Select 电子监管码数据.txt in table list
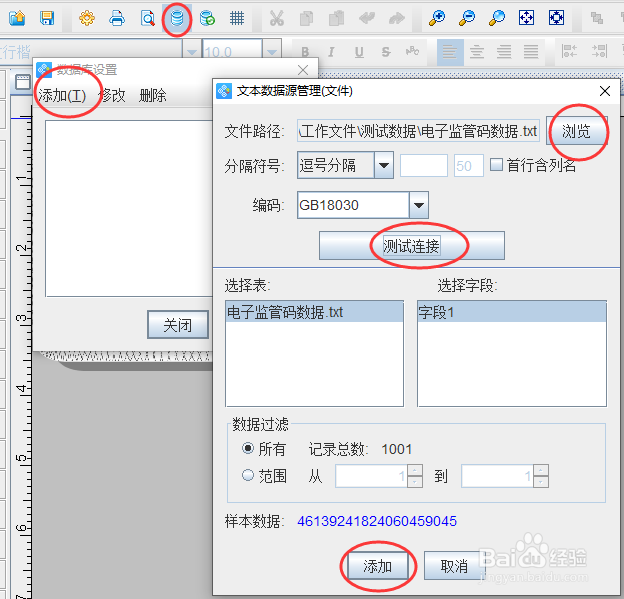 [314, 312]
